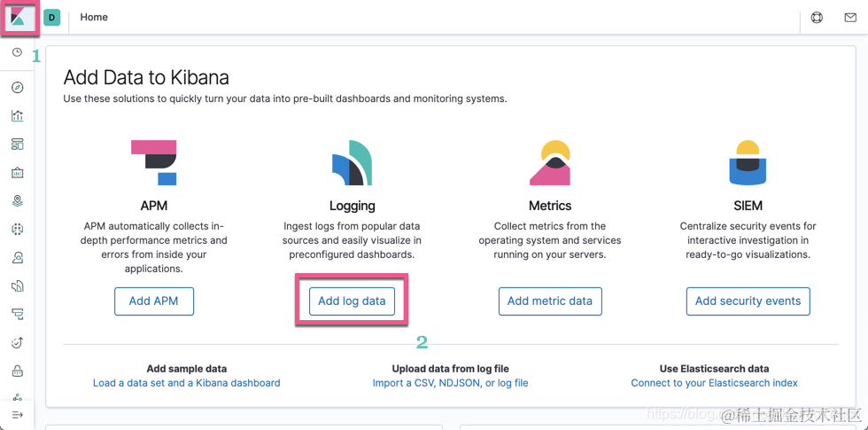This screenshot has height=430, width=868.
Task: Click the SIEM card title
Action: pyautogui.click(x=748, y=206)
